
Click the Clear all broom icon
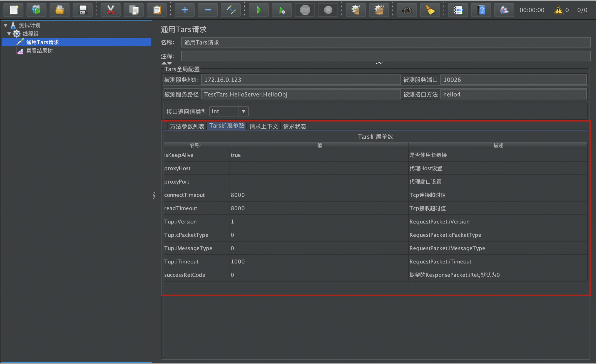pyautogui.click(x=379, y=10)
